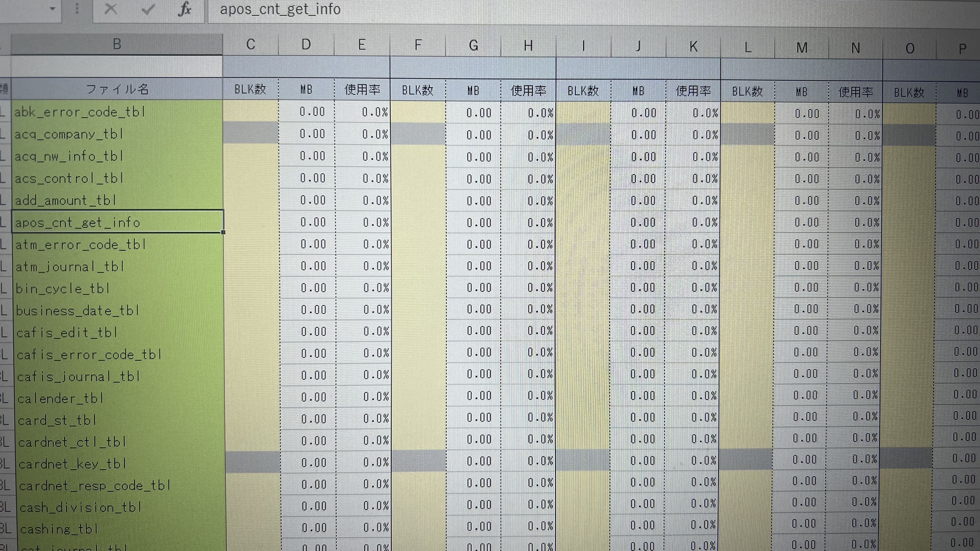
Task: Select column H header
Action: [x=528, y=46]
